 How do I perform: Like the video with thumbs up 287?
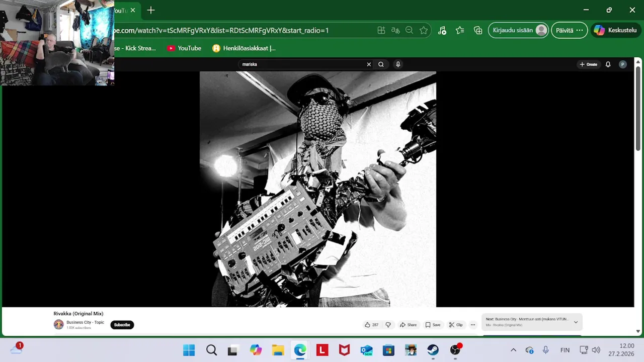pos(371,325)
